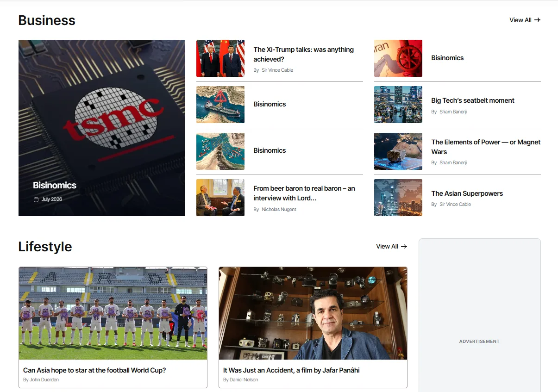
Task: Click the Lifestyle section View All arrow
Action: tap(404, 246)
